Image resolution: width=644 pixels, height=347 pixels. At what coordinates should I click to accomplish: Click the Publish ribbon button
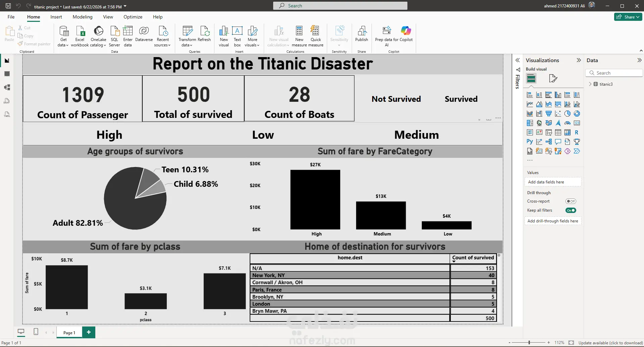coord(362,34)
